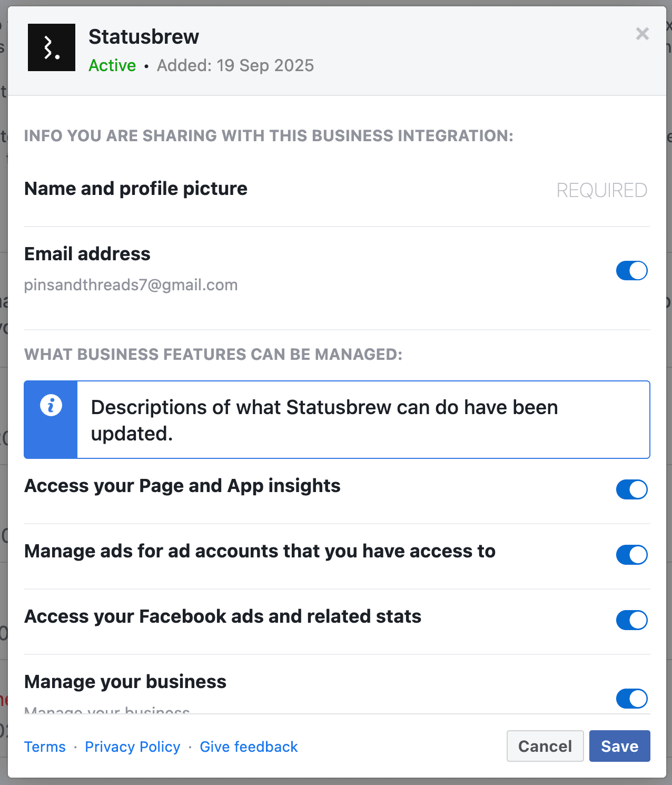672x785 pixels.
Task: Click the blue info icon in the banner
Action: (51, 406)
